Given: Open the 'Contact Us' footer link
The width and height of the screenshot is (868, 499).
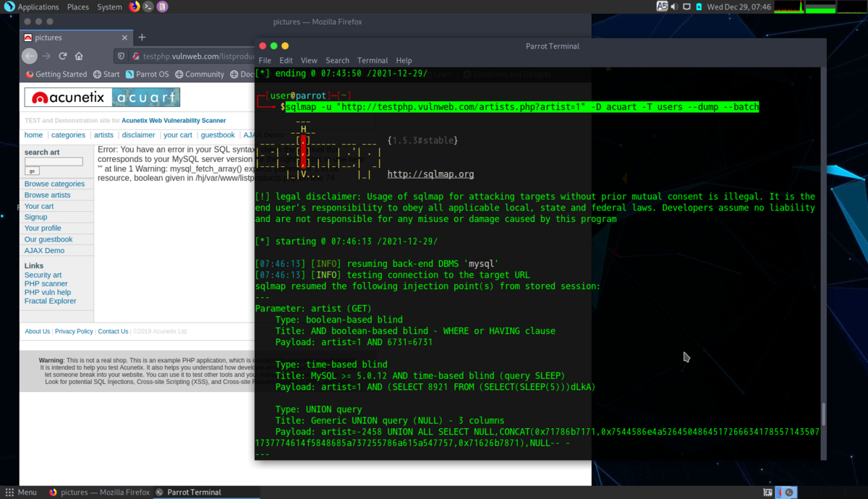Looking at the screenshot, I should (113, 331).
